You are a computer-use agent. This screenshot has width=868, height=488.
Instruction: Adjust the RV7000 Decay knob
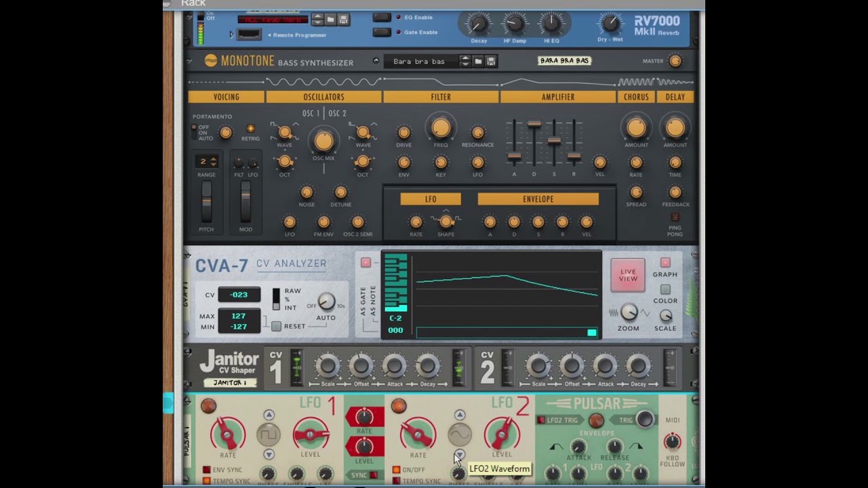point(479,24)
